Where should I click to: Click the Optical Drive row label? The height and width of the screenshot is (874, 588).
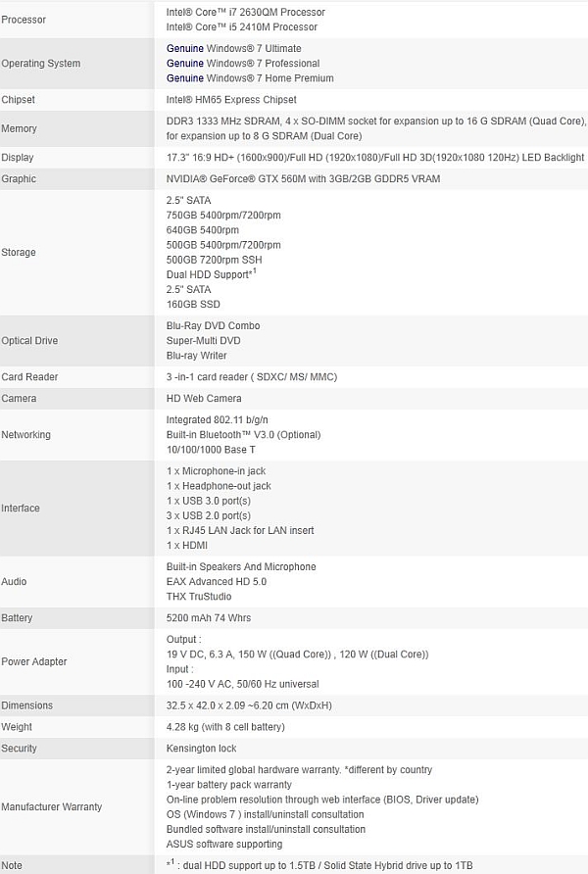[x=29, y=341]
